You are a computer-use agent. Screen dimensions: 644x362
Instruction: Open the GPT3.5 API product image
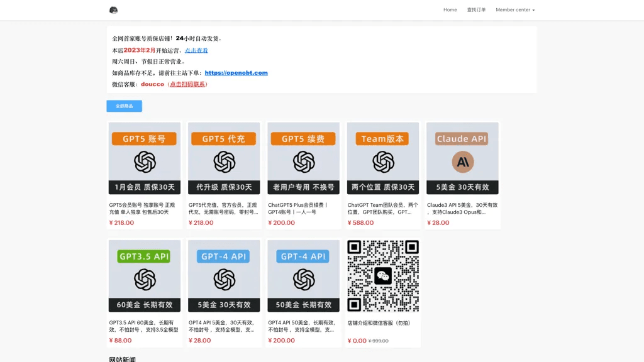145,276
